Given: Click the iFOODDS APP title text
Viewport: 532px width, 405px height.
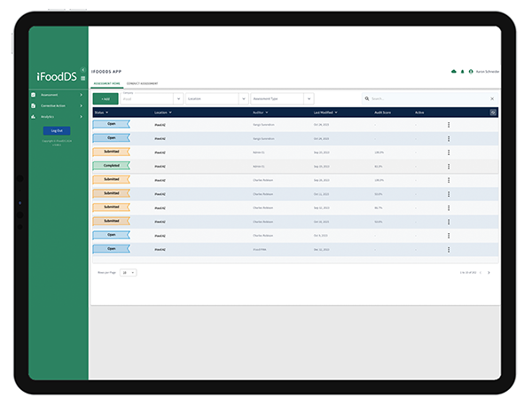Looking at the screenshot, I should (x=106, y=72).
